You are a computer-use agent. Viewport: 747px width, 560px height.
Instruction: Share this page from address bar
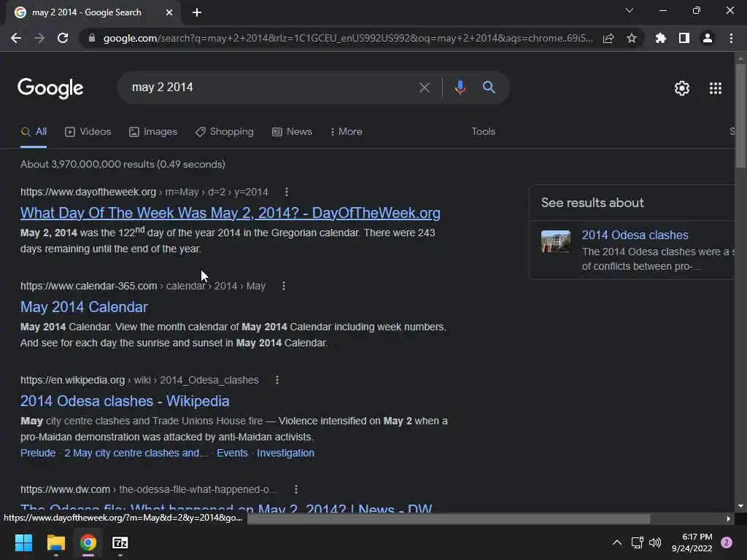[608, 38]
